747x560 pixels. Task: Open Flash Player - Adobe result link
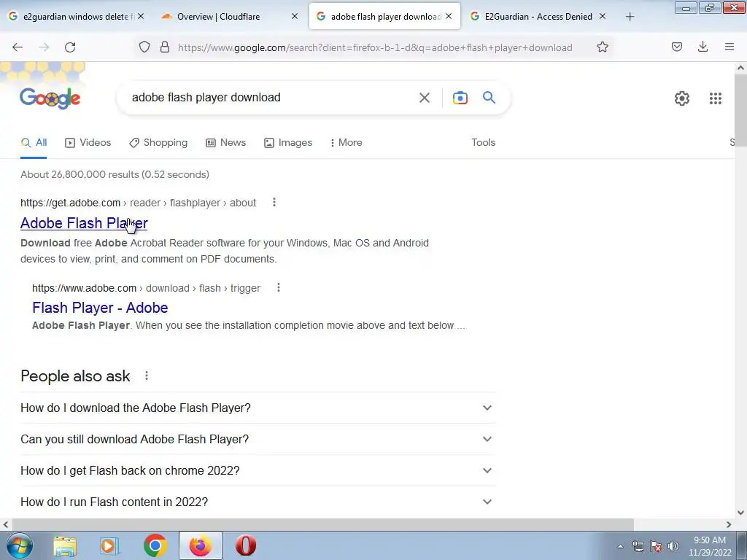[100, 308]
